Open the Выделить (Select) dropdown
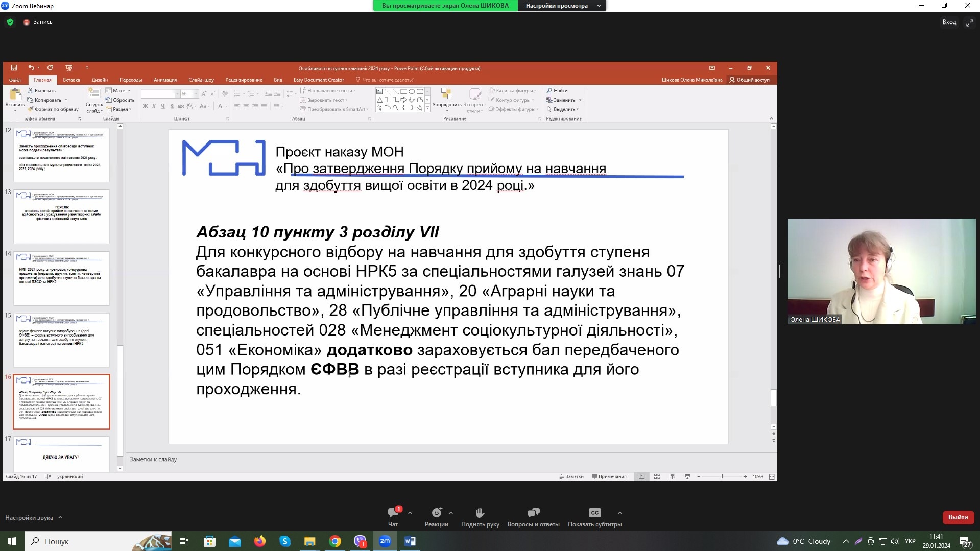980x551 pixels. [x=563, y=109]
